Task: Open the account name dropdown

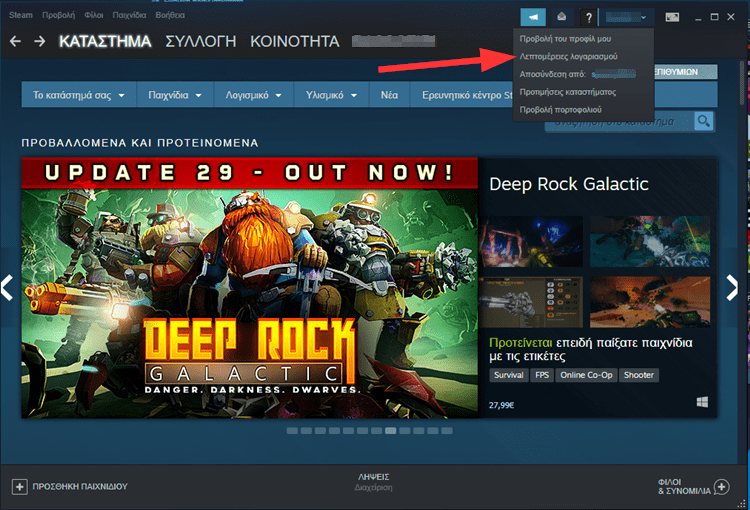Action: pyautogui.click(x=626, y=18)
